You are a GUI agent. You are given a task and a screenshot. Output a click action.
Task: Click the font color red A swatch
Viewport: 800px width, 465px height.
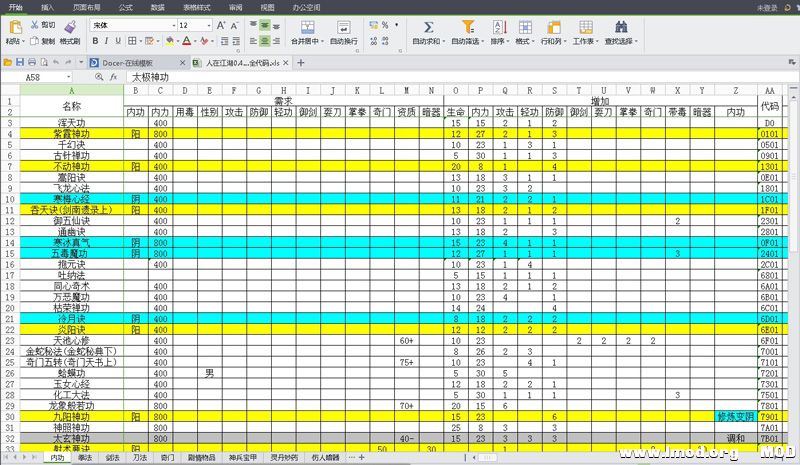(x=186, y=42)
